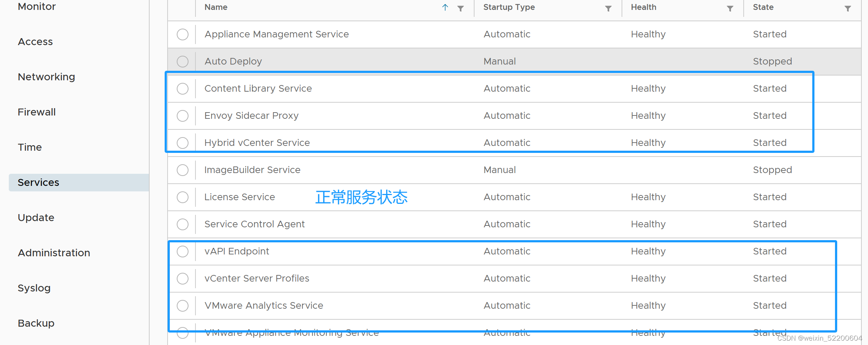Click the Startup Type column header
This screenshot has height=345, width=868.
[x=509, y=7]
